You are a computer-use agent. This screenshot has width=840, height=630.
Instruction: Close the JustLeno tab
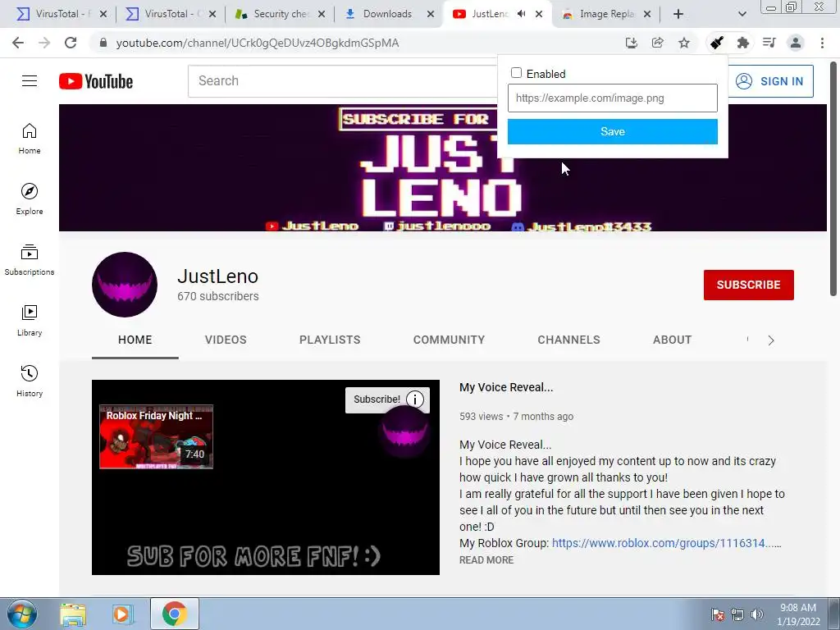point(539,14)
